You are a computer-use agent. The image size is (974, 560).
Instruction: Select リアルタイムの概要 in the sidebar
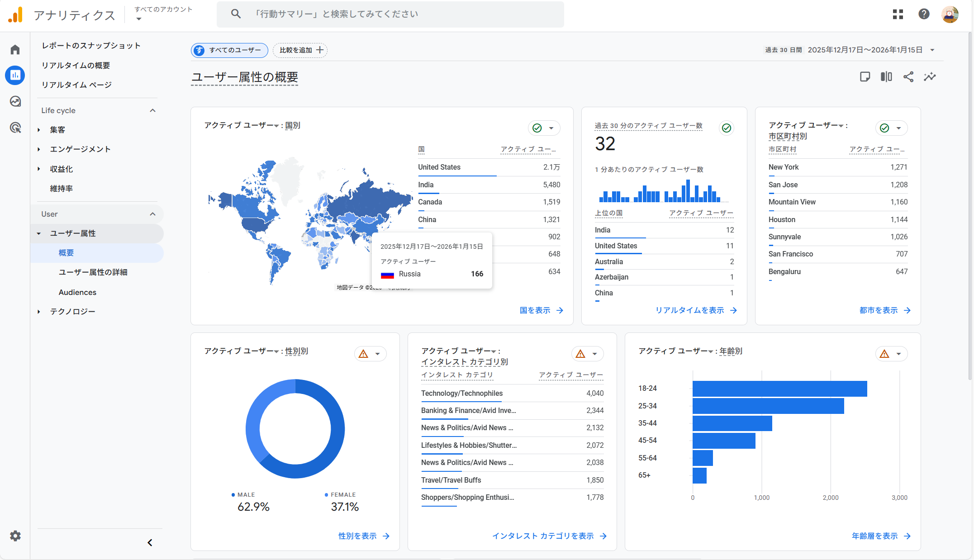click(x=76, y=66)
